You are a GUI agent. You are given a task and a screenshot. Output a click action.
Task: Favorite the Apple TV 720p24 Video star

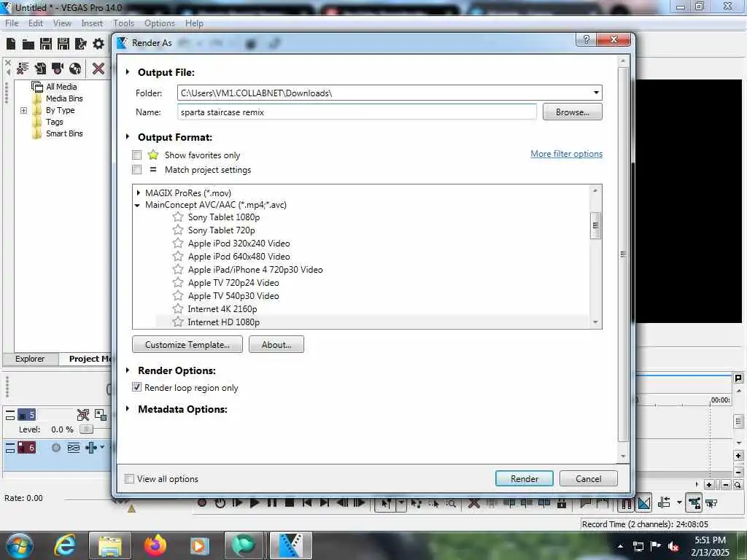pyautogui.click(x=178, y=282)
